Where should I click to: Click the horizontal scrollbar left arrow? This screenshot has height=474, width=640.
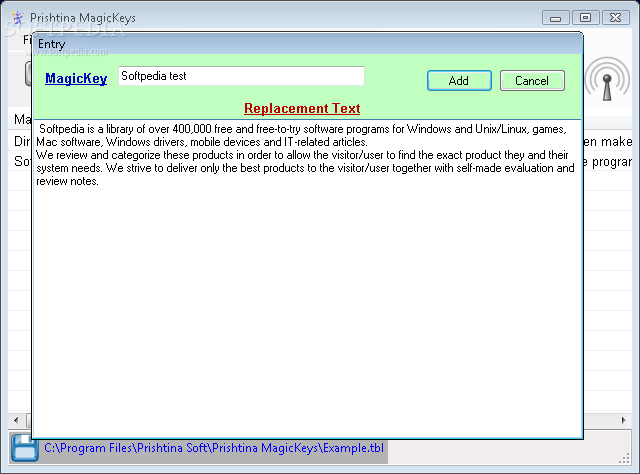16,420
